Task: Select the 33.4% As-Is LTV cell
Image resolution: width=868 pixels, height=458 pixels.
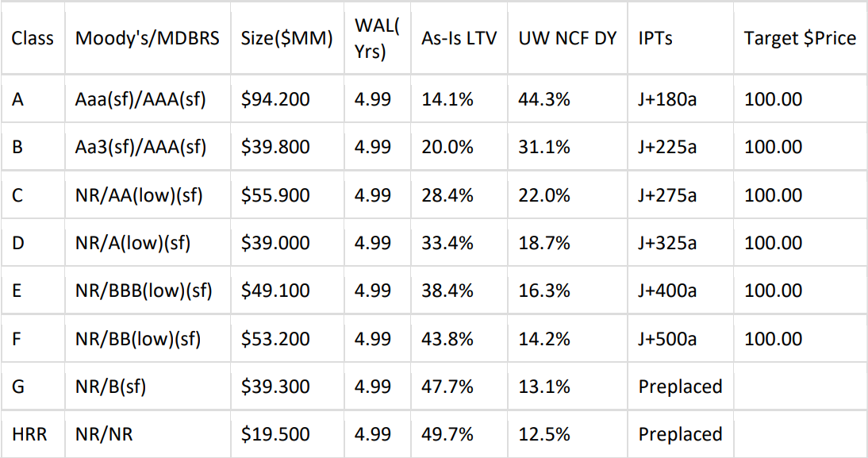Action: (447, 243)
